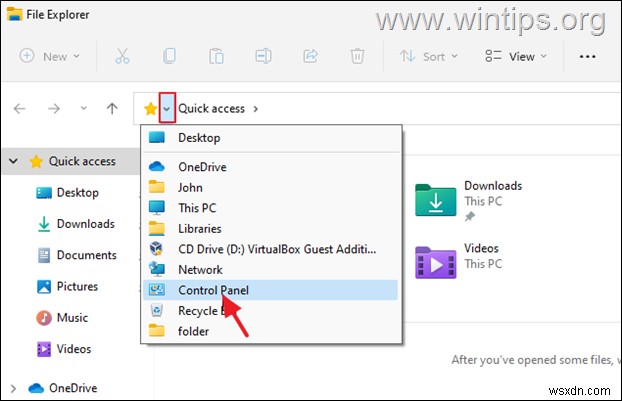Click the address bar location dropdown chevron
This screenshot has width=622, height=401.
(x=167, y=108)
